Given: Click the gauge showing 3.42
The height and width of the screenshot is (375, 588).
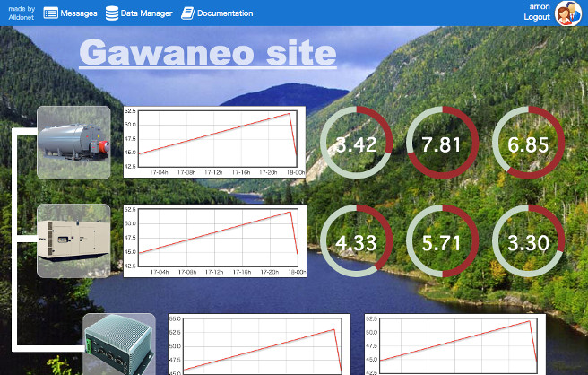Looking at the screenshot, I should pyautogui.click(x=356, y=143).
